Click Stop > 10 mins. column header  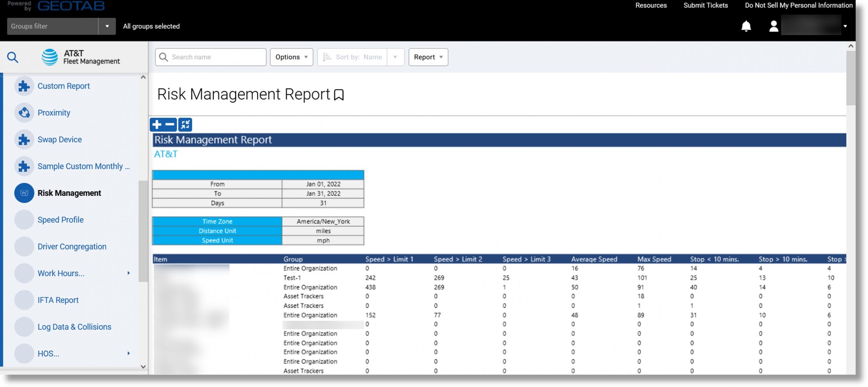click(x=783, y=259)
